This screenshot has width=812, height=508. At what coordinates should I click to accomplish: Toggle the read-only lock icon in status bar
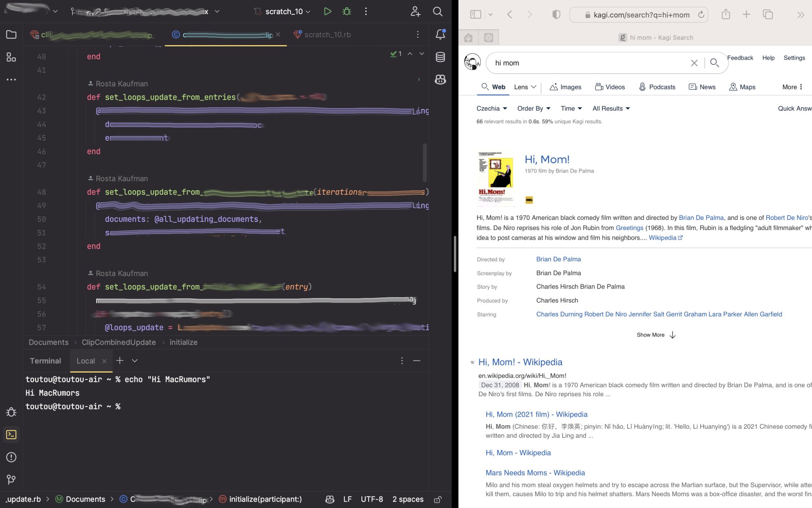coord(438,499)
